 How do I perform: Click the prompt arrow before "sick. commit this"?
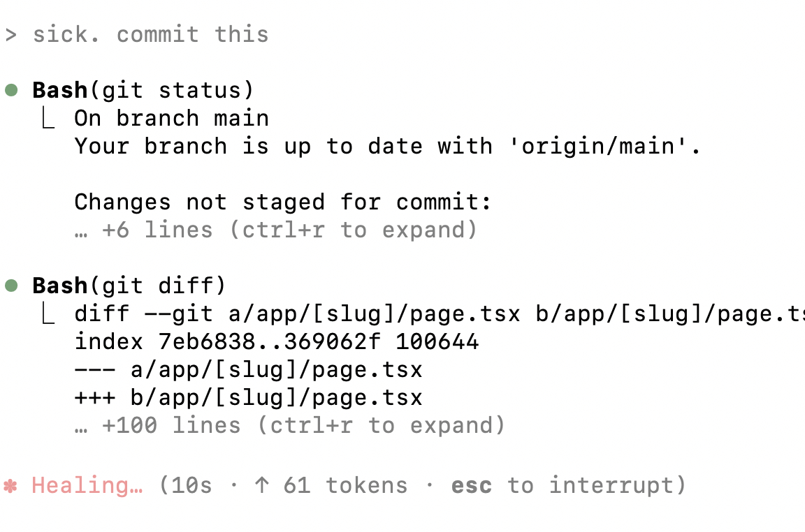tap(10, 35)
